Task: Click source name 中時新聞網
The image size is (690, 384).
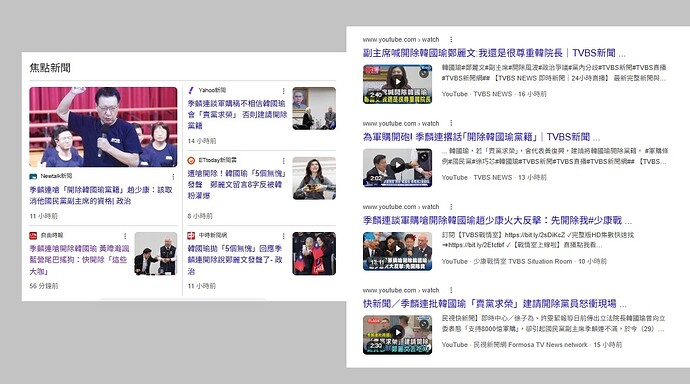Action: click(x=213, y=235)
